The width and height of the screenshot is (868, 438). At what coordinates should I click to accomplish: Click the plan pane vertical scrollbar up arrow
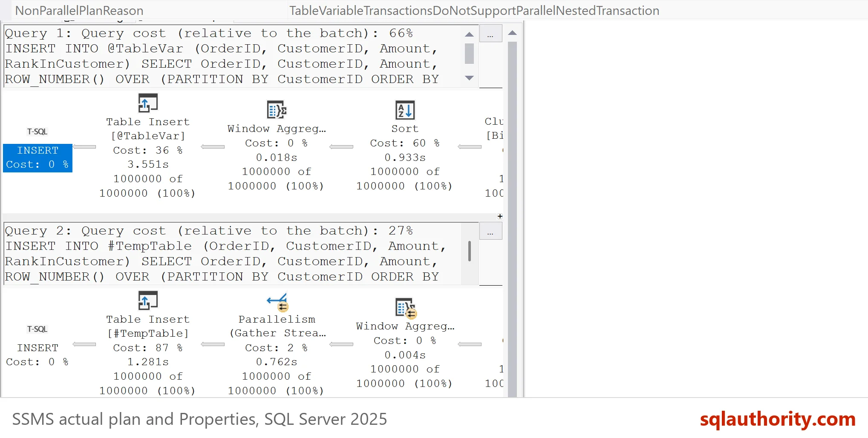[513, 33]
